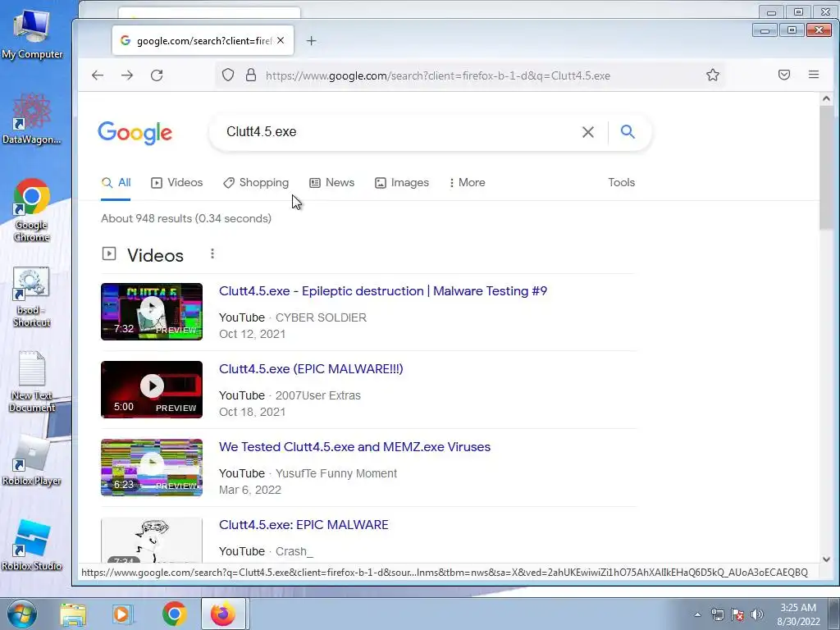Open Clutt4.5.exe Epileptic destruction video link
The image size is (840, 630).
click(x=383, y=291)
